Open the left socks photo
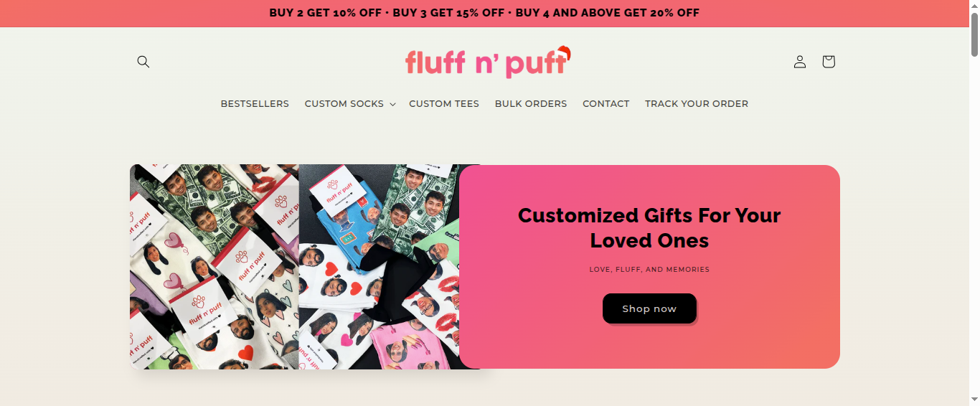The image size is (980, 406). (215, 267)
